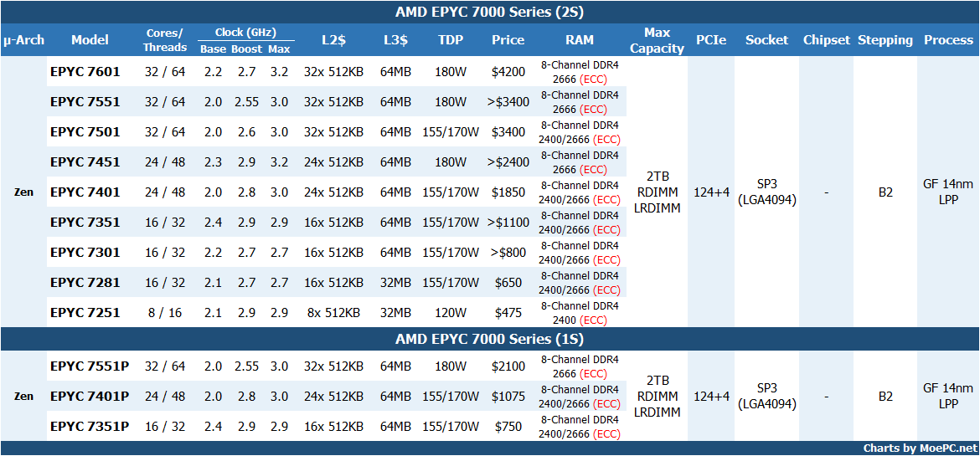The image size is (980, 456).
Task: Select the EPYC 7551P model cell
Action: click(90, 366)
